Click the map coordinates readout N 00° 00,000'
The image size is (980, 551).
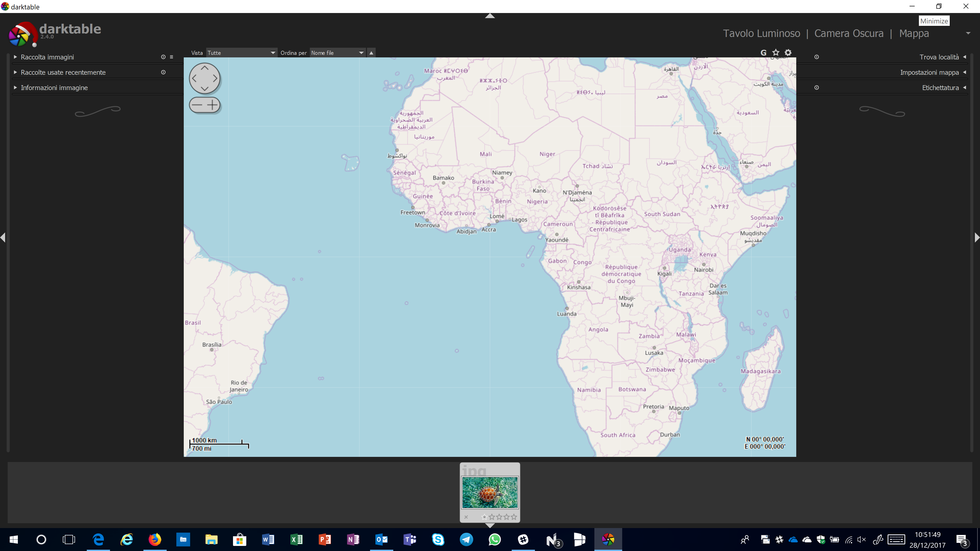pos(765,439)
